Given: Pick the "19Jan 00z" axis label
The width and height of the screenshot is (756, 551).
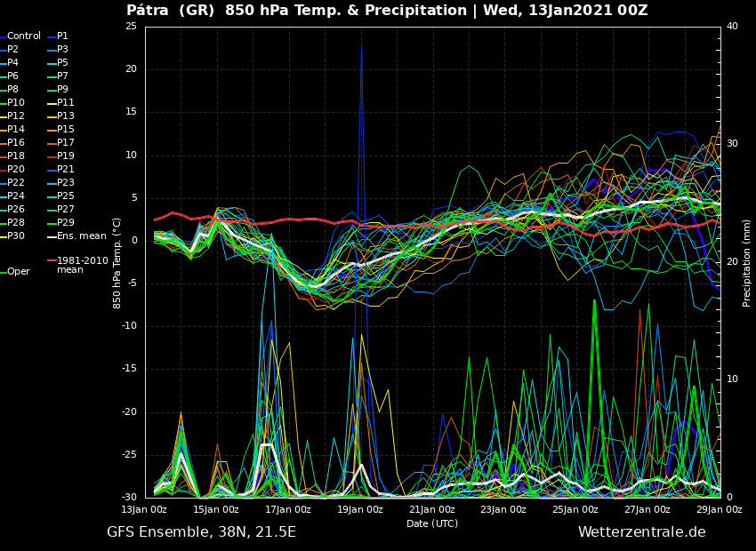Looking at the screenshot, I should coord(360,509).
